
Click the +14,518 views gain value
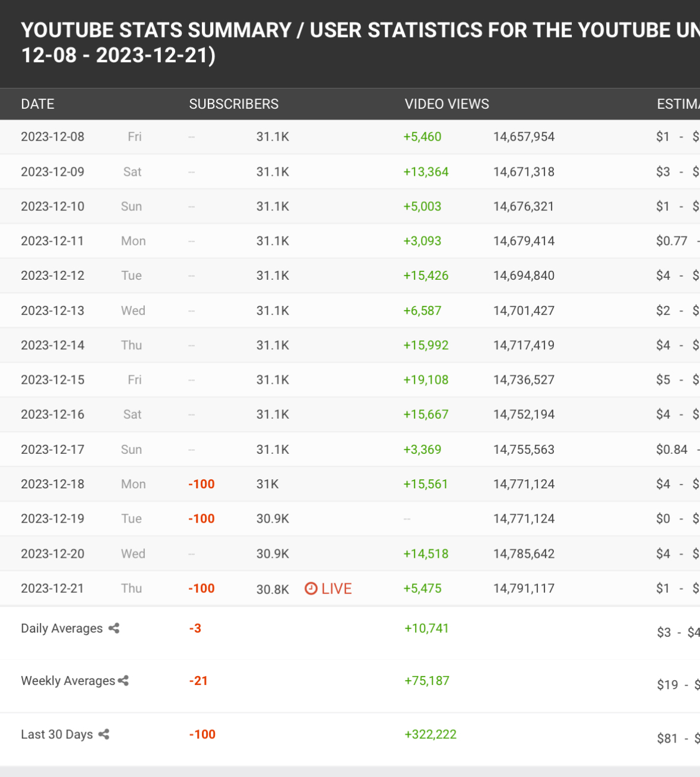pos(426,553)
